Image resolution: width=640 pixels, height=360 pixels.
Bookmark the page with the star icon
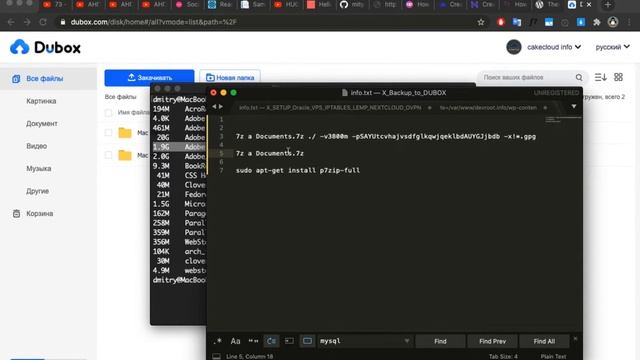tap(481, 22)
